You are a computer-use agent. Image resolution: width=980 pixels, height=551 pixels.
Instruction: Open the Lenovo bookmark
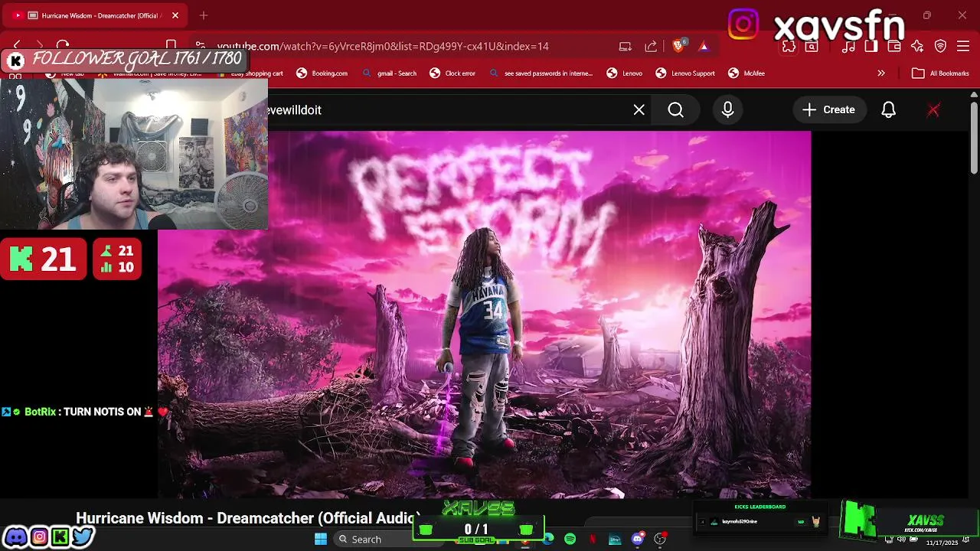(x=625, y=73)
